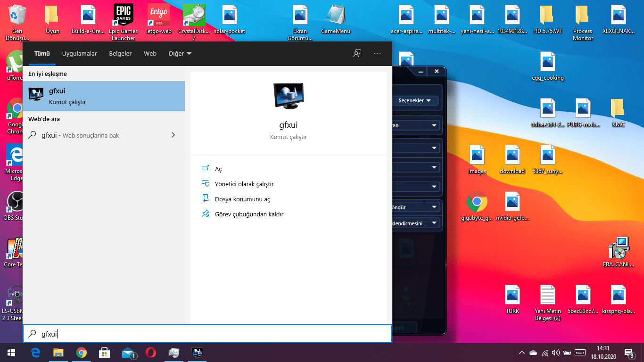Choose Görev çubuğundan kaldır option
The width and height of the screenshot is (644, 362).
click(x=249, y=214)
